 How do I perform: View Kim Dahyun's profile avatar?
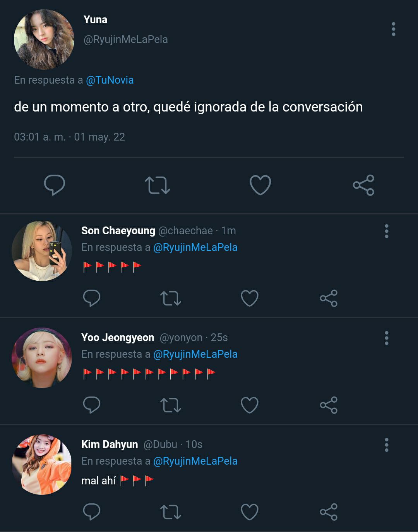tap(42, 464)
